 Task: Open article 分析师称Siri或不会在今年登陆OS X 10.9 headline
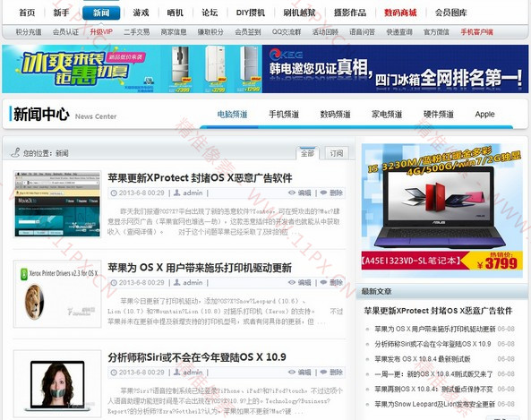click(x=197, y=357)
